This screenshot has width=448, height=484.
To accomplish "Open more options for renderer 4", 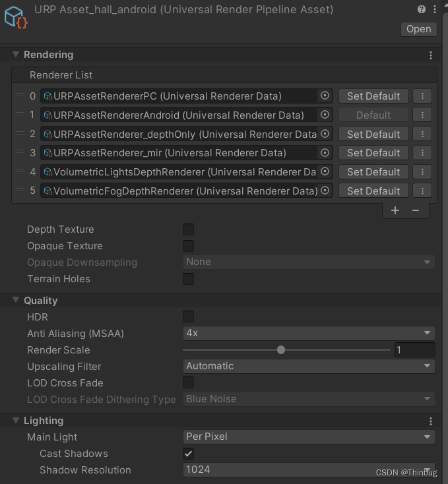I will [x=422, y=172].
